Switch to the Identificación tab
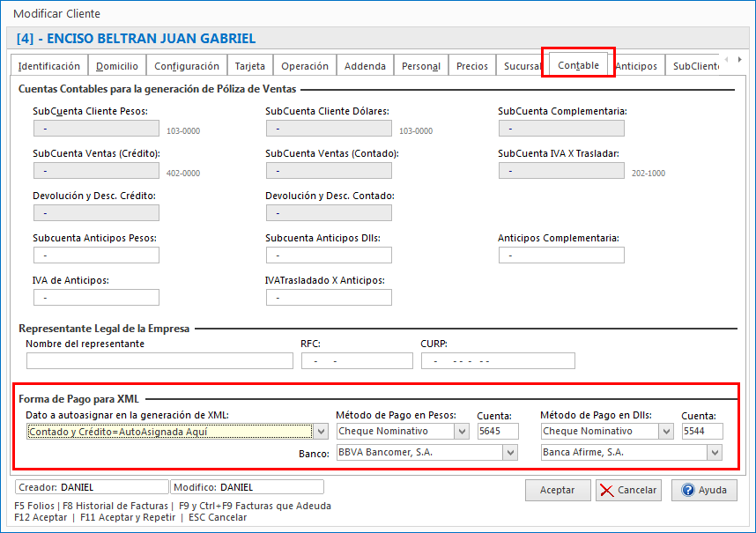This screenshot has width=756, height=533. (x=48, y=65)
